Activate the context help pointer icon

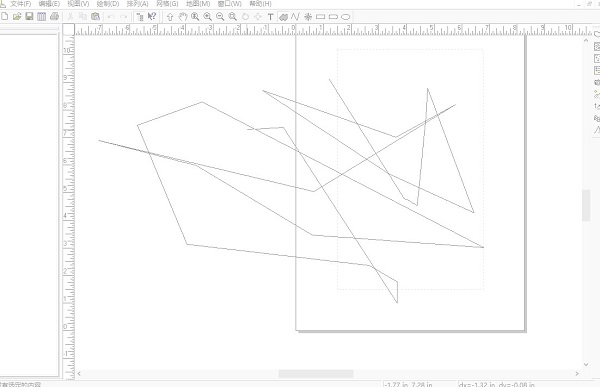click(x=152, y=16)
